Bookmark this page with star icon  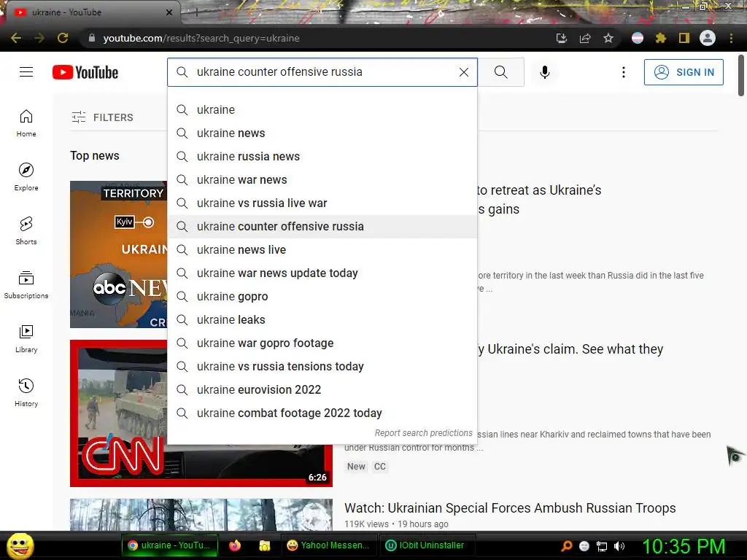[x=608, y=38]
